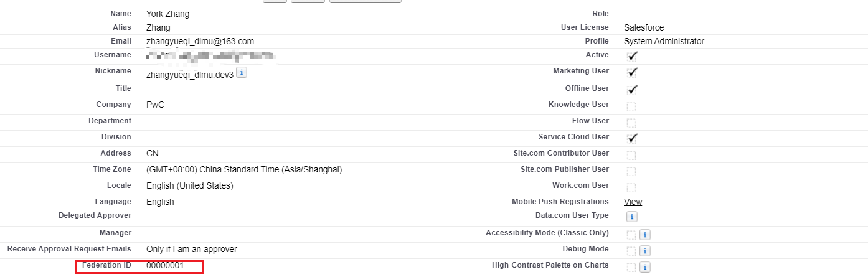Click the View link for Mobile Push Registrations
The image size is (868, 277).
click(633, 202)
